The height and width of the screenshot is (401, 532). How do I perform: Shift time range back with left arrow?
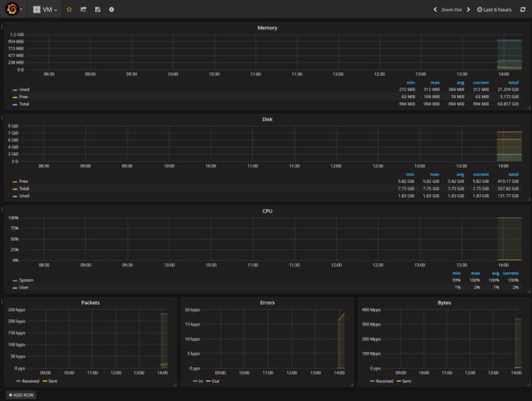click(x=435, y=10)
